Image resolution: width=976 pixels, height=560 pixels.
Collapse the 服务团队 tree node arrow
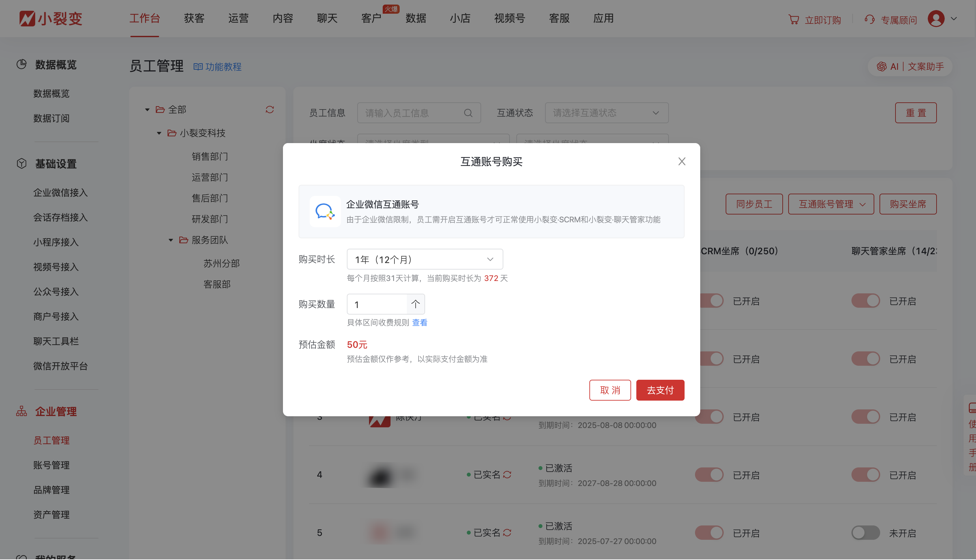(x=171, y=240)
